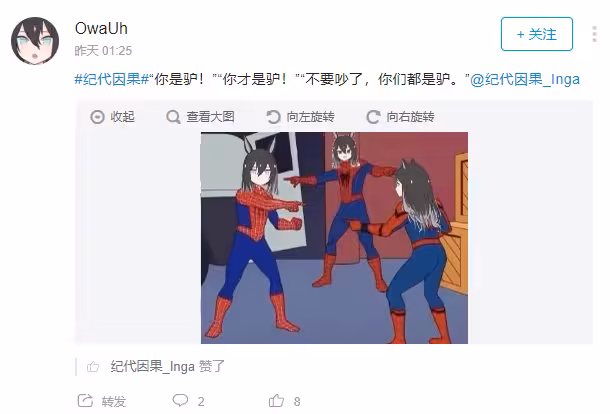610x414 pixels.
Task: Click the 查看大图 text label
Action: click(210, 117)
